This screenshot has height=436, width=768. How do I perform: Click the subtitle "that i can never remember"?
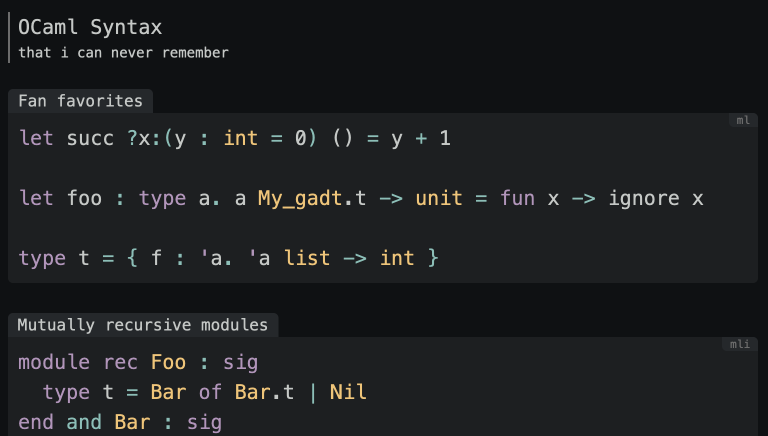coord(123,52)
